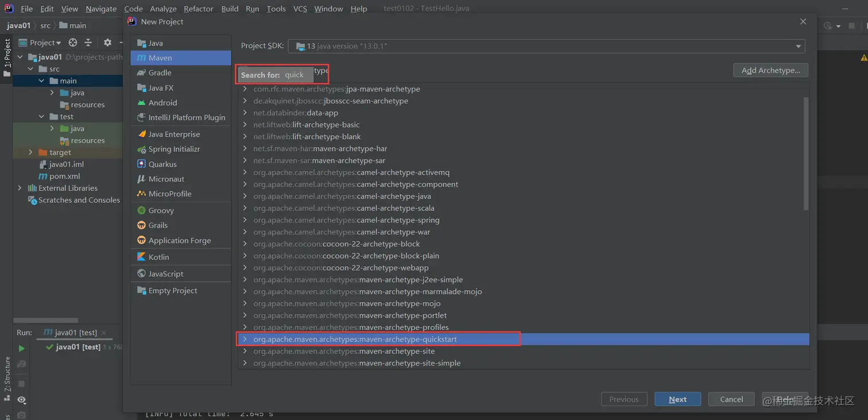The width and height of the screenshot is (868, 420).
Task: Click the Cancel button
Action: coord(731,399)
